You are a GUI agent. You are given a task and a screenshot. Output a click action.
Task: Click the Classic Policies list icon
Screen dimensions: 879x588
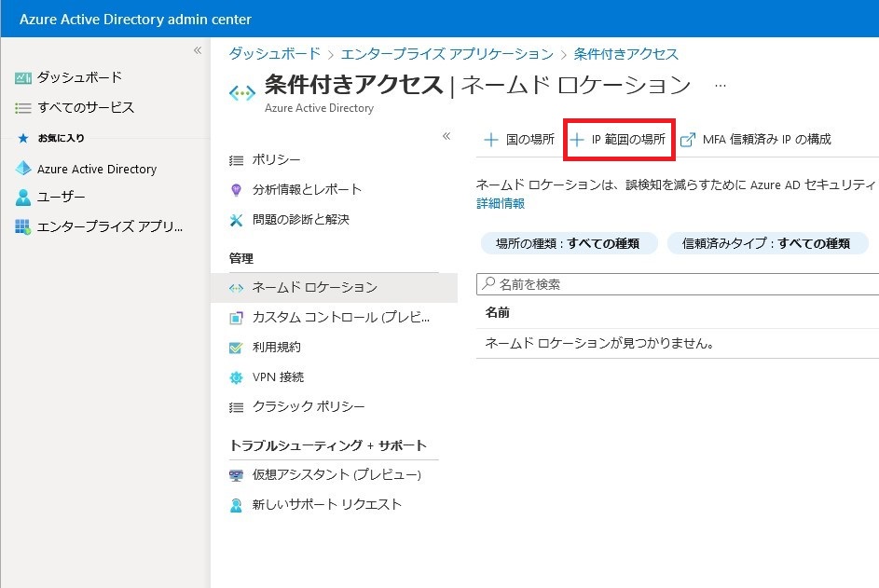coord(236,407)
